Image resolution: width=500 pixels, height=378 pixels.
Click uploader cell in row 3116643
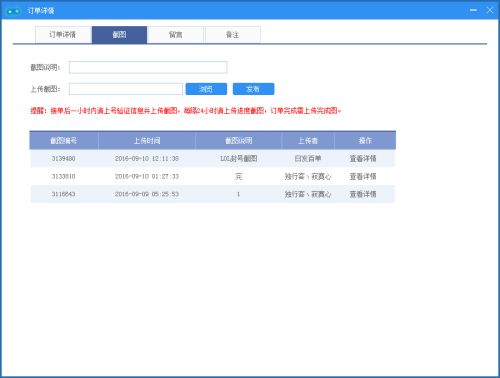click(x=308, y=194)
